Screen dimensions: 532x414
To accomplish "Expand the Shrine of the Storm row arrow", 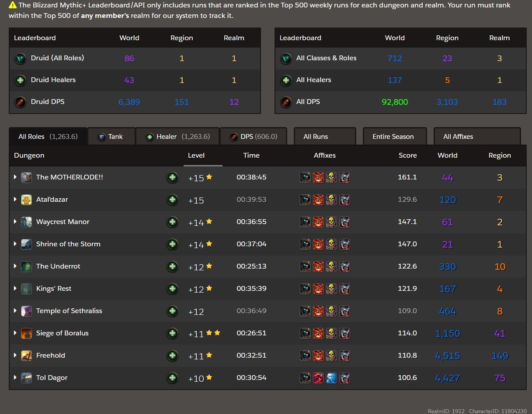I will point(15,244).
